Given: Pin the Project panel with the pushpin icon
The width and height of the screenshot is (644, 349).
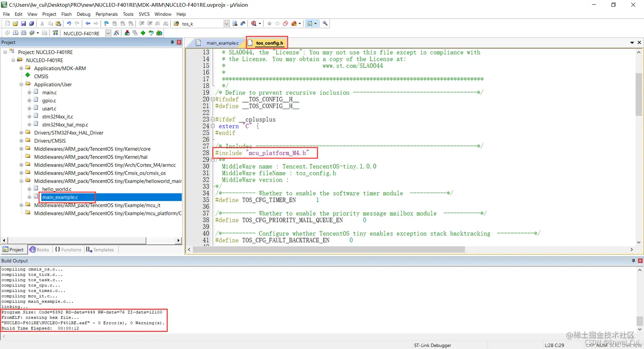Looking at the screenshot, I should [172, 42].
